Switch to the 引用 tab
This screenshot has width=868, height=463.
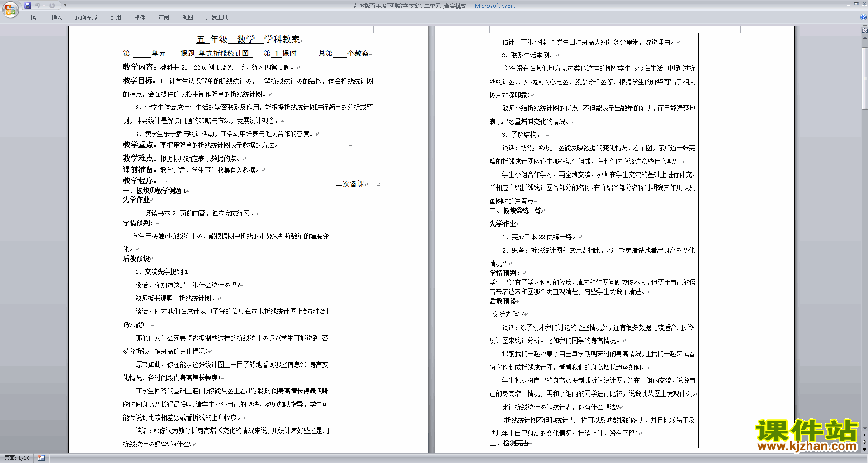tap(116, 18)
